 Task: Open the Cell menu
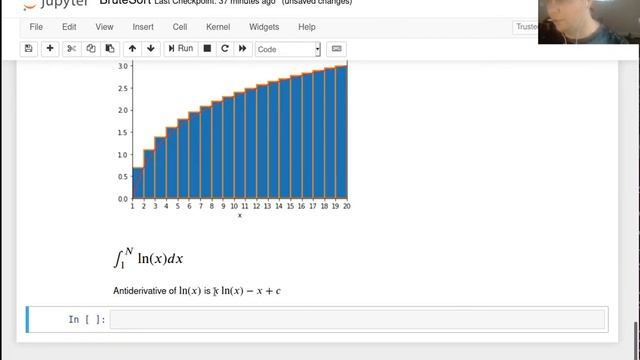(180, 27)
